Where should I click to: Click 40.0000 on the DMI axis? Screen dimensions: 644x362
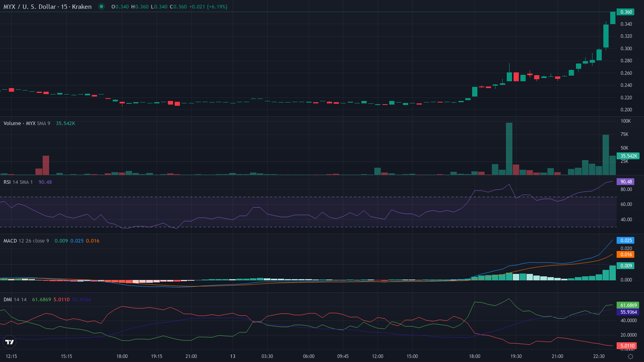pos(628,321)
